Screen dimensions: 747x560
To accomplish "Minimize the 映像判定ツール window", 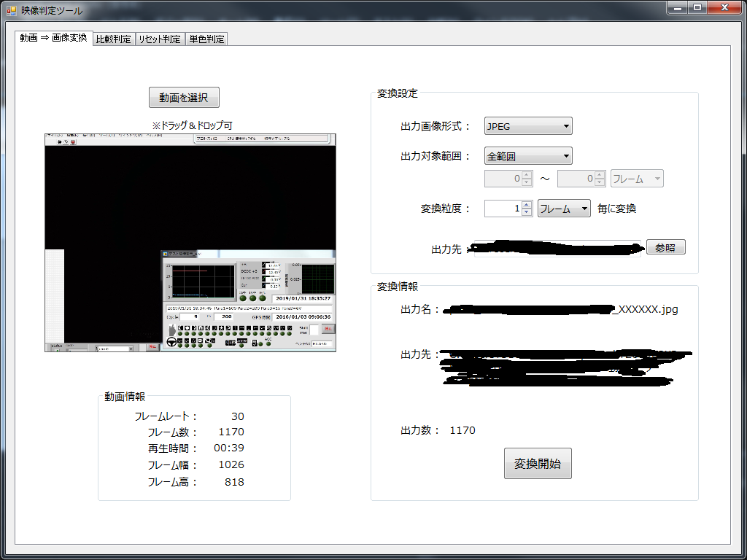I will (676, 7).
